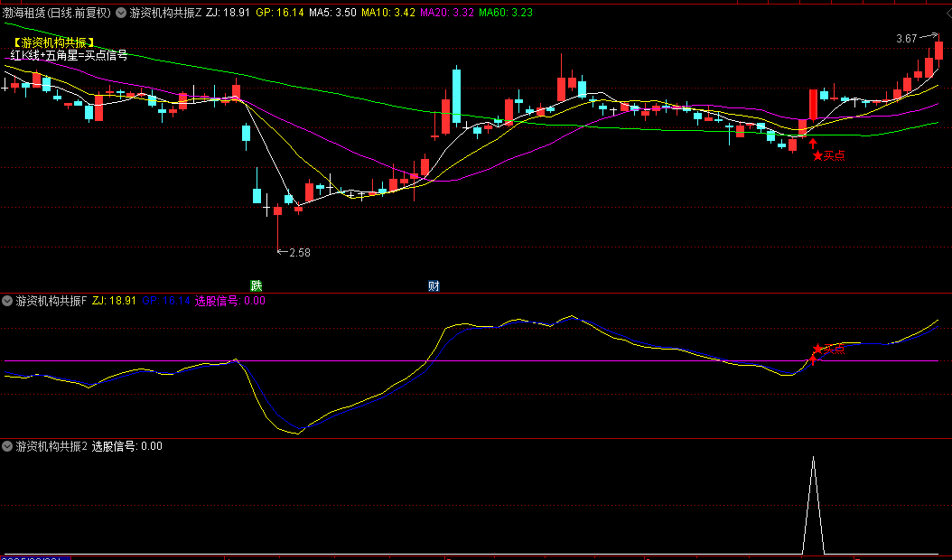
Task: Click the green 跌 event marker
Action: pos(257,286)
